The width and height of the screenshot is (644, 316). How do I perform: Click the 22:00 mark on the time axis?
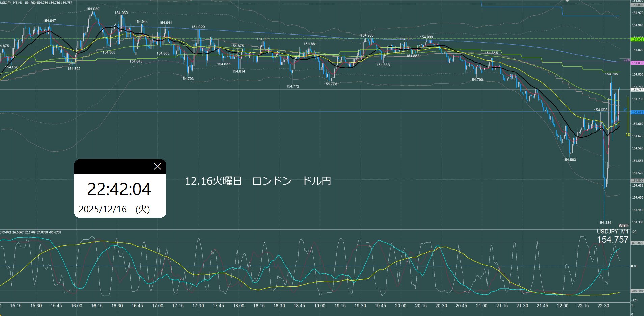[563, 306]
